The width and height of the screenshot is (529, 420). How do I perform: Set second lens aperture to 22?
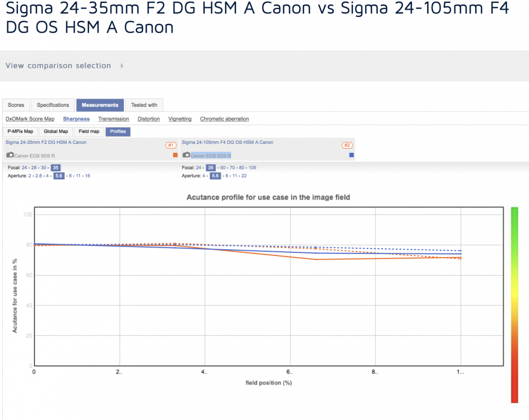[x=244, y=176]
